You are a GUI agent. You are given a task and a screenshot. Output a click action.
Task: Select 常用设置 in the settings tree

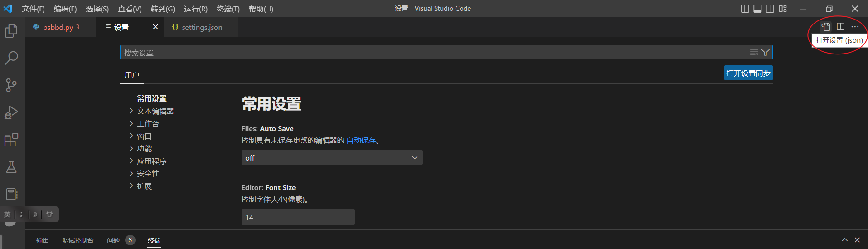coord(152,98)
